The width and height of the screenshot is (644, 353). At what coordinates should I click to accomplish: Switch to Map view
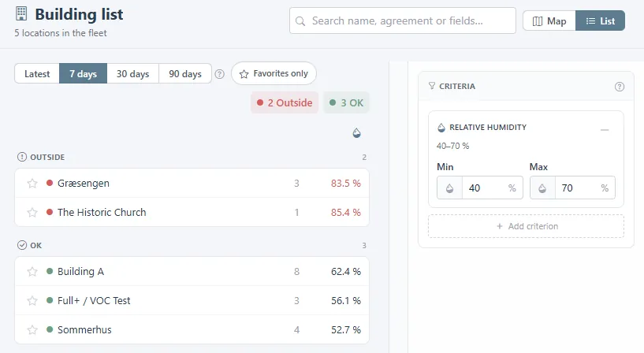tap(549, 21)
